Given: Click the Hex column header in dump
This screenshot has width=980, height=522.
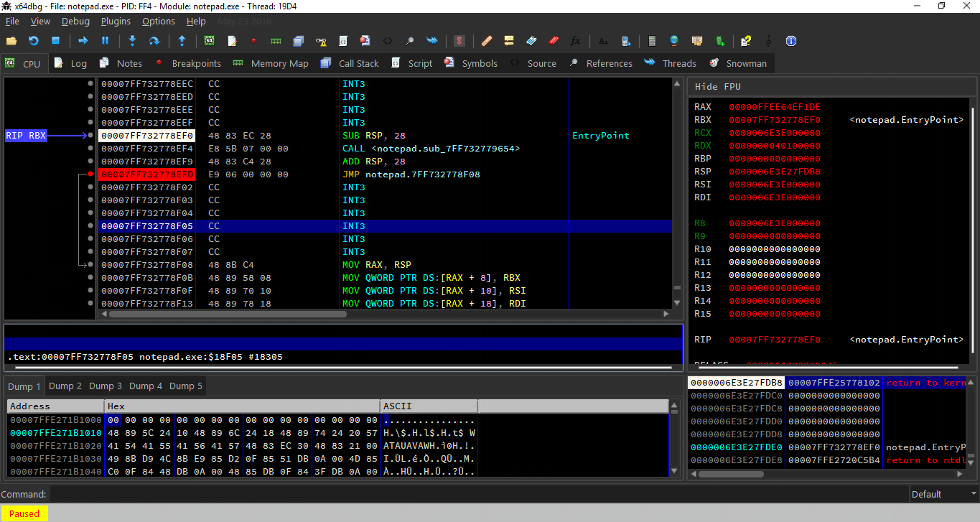Looking at the screenshot, I should coord(243,406).
